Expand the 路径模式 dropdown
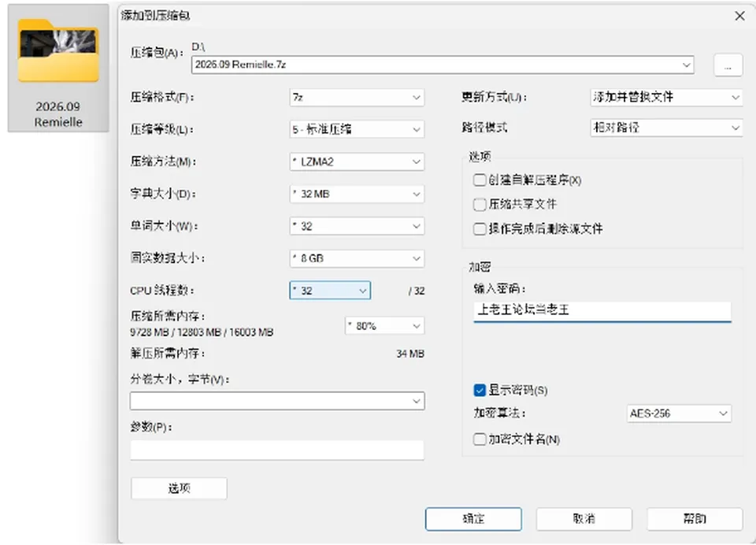This screenshot has width=756, height=545. [x=666, y=128]
